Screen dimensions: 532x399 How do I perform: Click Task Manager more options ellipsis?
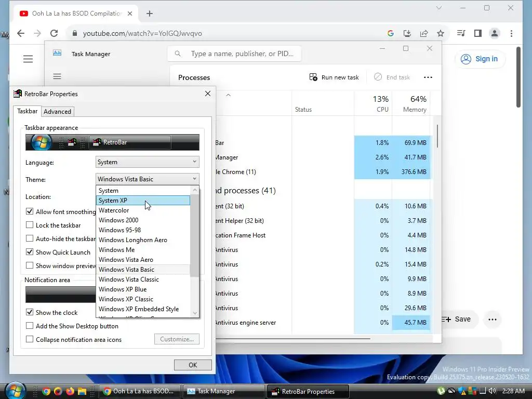428,77
